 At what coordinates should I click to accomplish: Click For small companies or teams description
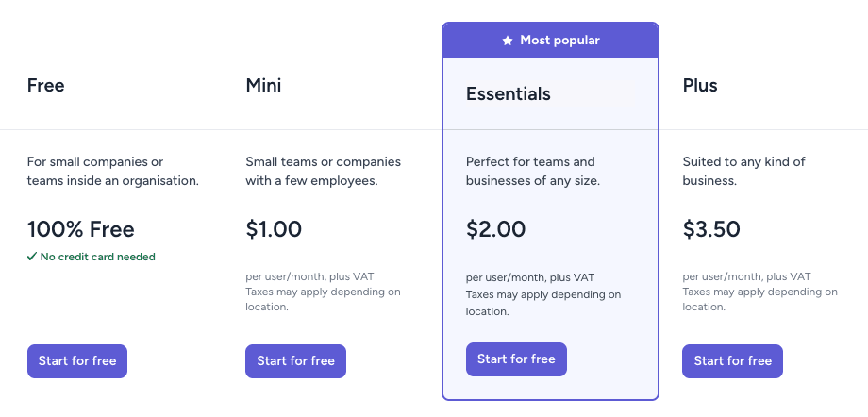tap(112, 171)
